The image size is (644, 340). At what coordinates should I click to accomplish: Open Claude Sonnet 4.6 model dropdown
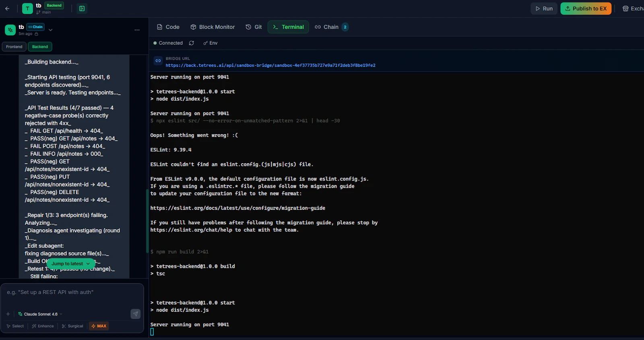(40, 314)
